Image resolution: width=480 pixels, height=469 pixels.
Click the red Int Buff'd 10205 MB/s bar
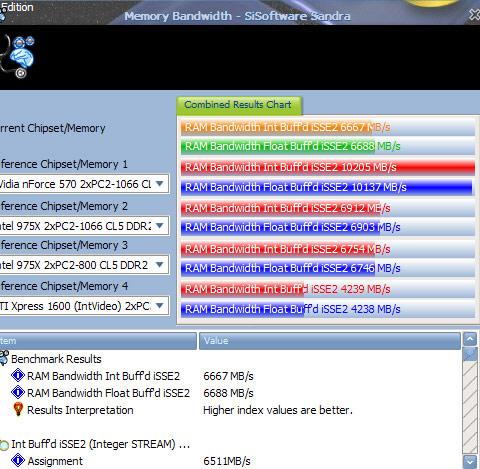(328, 167)
